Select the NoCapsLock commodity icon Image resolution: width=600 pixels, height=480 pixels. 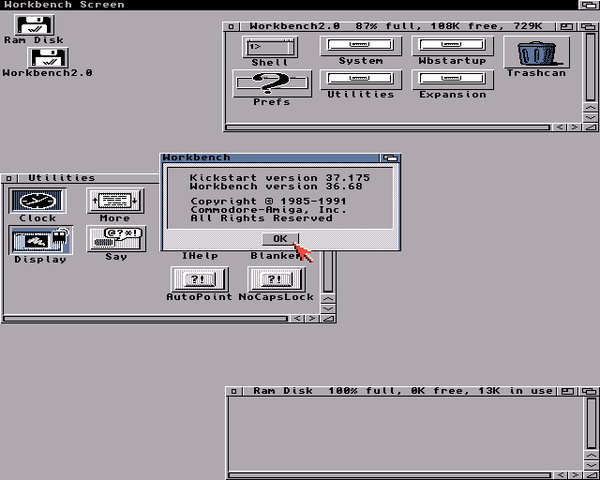276,279
